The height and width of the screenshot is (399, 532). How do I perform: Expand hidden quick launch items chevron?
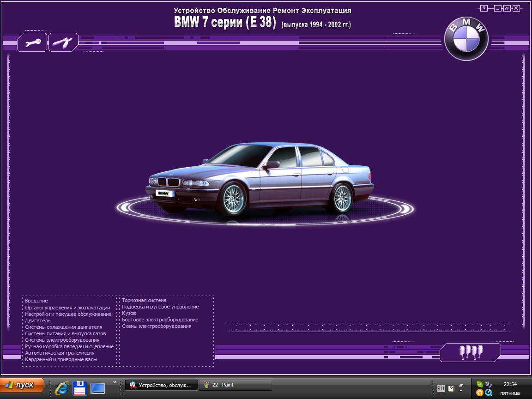tap(115, 382)
